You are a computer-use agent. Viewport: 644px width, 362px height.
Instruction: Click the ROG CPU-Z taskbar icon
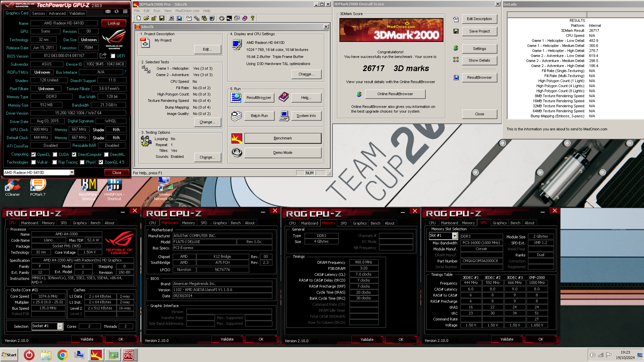pos(128,355)
